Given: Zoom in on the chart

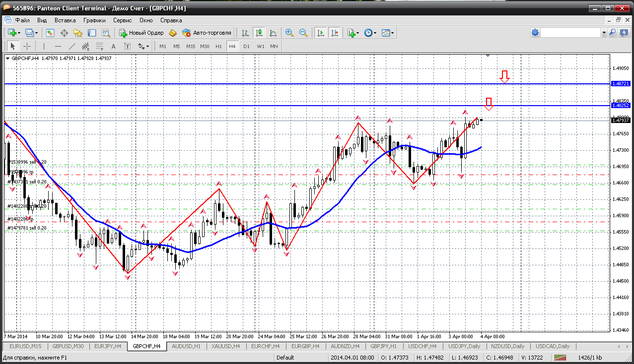Looking at the screenshot, I should pyautogui.click(x=289, y=33).
